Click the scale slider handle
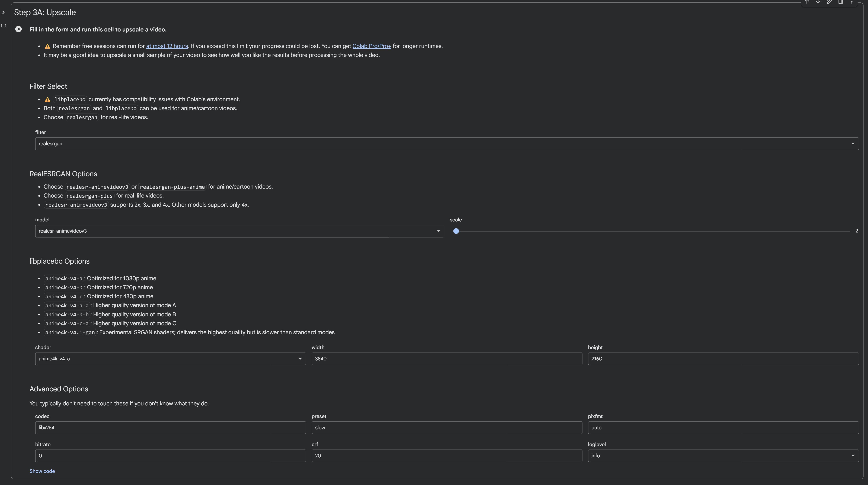868x485 pixels. coord(456,231)
